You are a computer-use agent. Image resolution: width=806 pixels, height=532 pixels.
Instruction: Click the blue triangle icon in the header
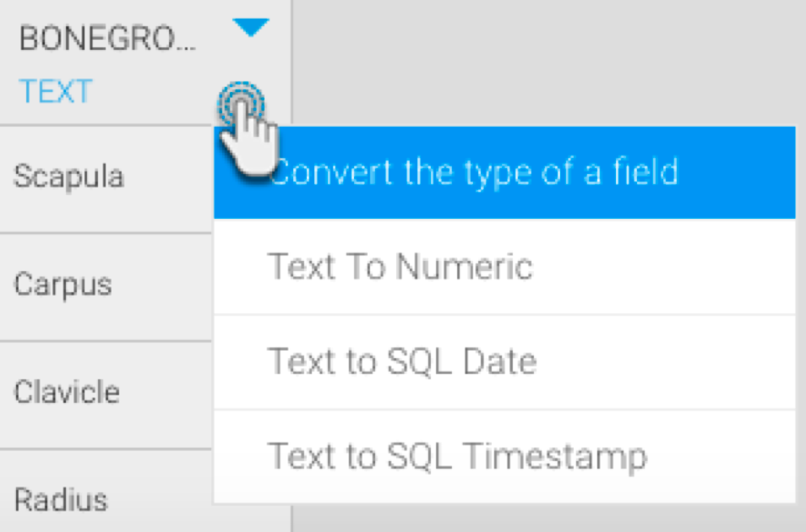click(x=250, y=30)
